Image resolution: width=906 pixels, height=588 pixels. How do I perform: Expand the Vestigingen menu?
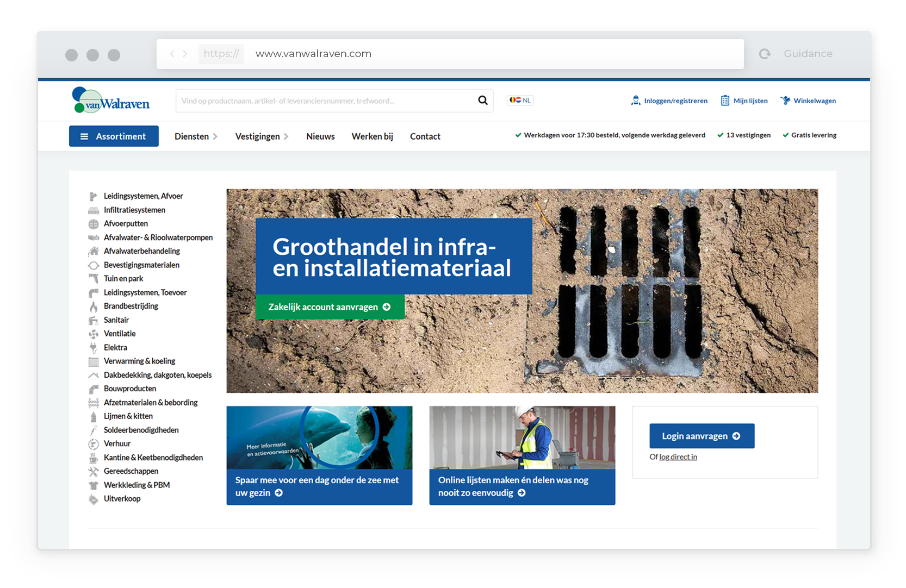point(262,136)
